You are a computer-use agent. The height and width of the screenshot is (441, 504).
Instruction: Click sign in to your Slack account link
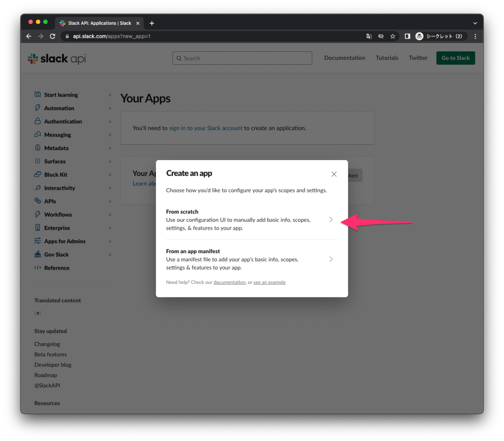pos(206,128)
